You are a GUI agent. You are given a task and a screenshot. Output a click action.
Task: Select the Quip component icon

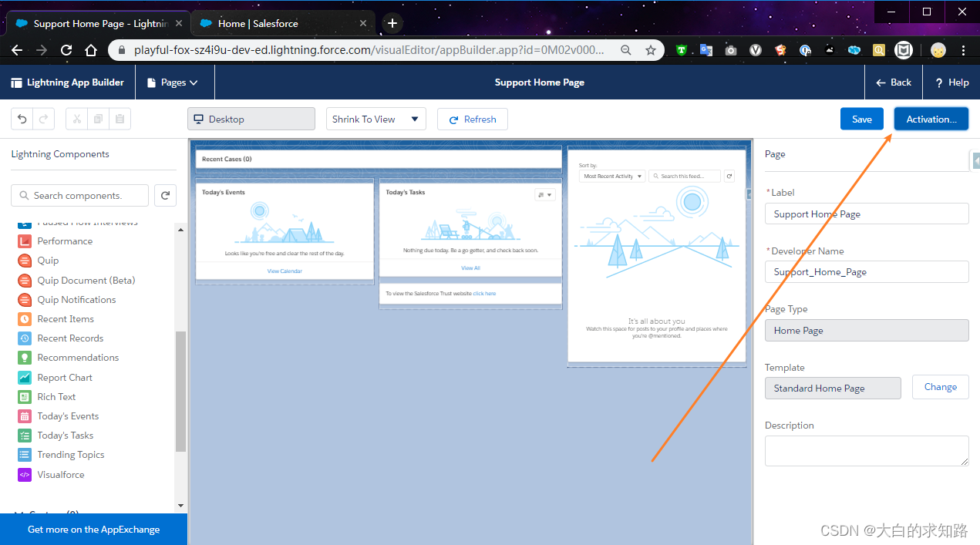click(25, 261)
